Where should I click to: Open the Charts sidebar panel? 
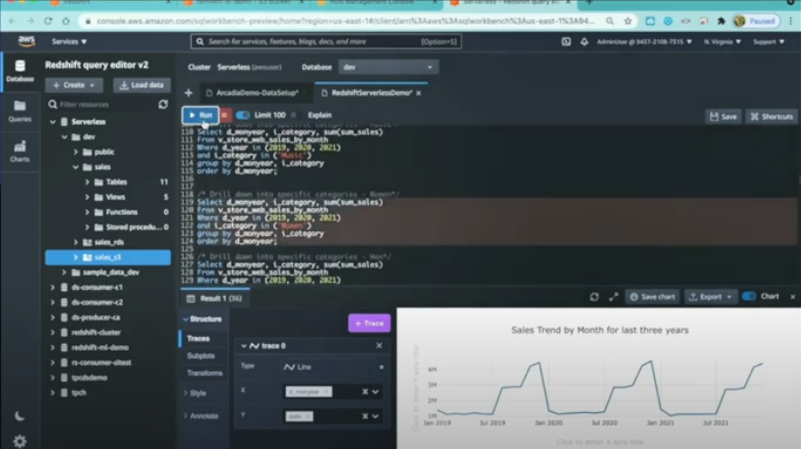20,151
